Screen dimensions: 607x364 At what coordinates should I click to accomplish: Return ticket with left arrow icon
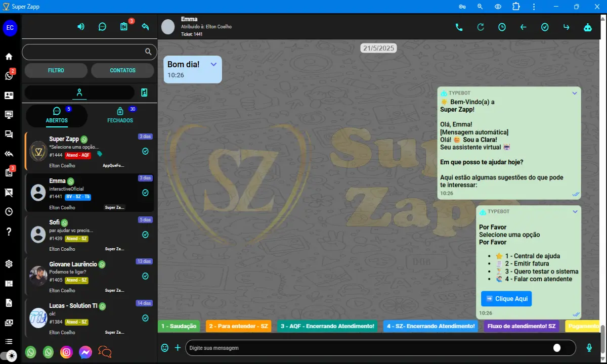(x=523, y=27)
